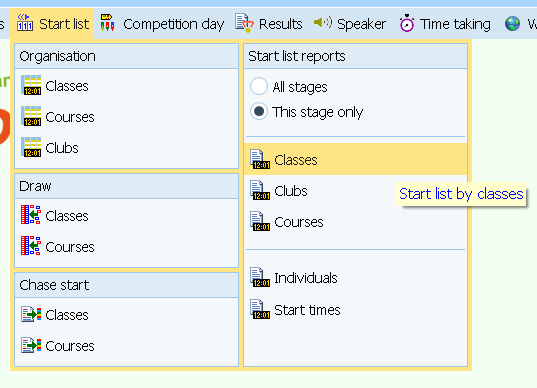
Task: Open the Results menu
Action: pos(269,24)
